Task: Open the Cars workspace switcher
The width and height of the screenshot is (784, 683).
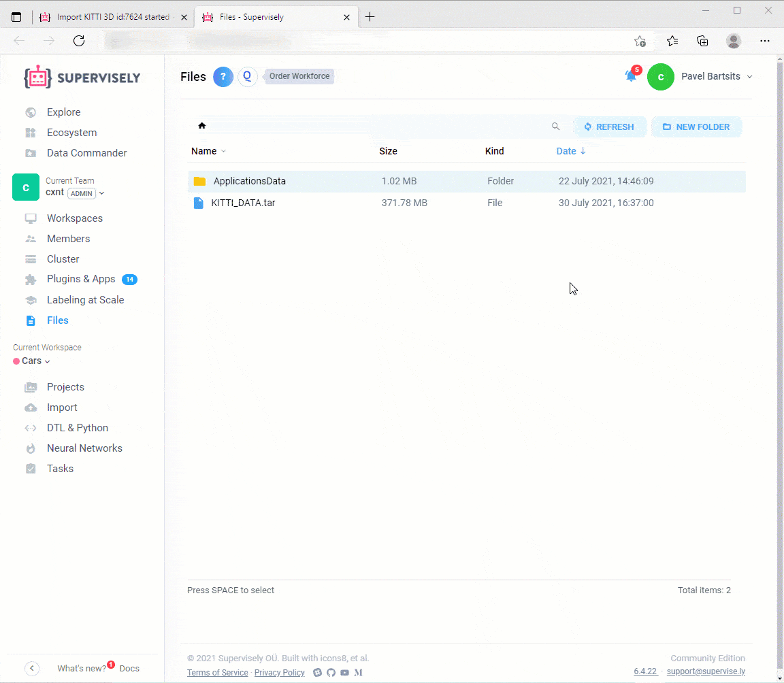Action: point(31,361)
